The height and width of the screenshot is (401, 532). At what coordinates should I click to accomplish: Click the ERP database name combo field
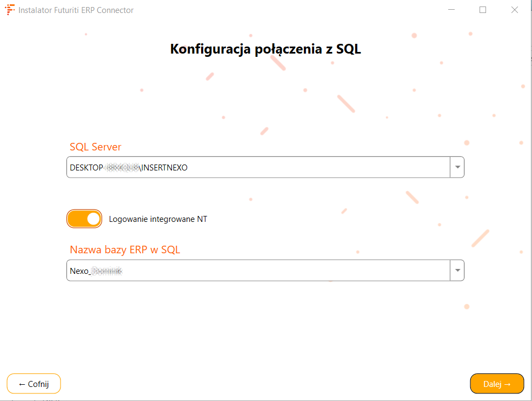coord(258,271)
